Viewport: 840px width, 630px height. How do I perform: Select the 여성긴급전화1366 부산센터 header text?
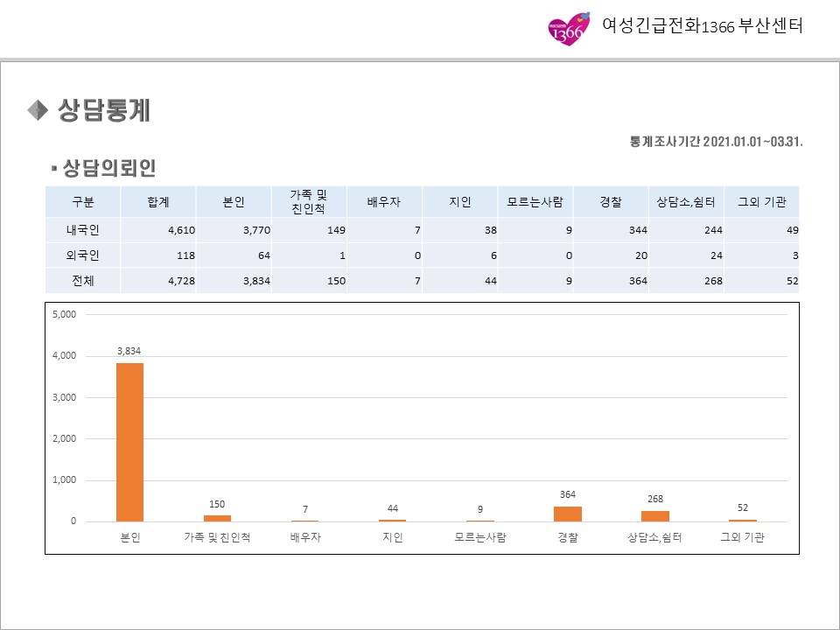(x=703, y=25)
